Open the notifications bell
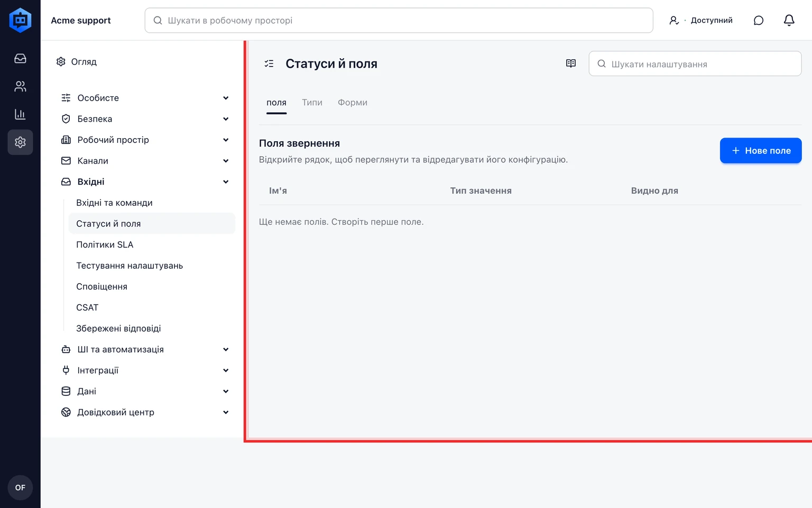812x508 pixels. pos(789,20)
